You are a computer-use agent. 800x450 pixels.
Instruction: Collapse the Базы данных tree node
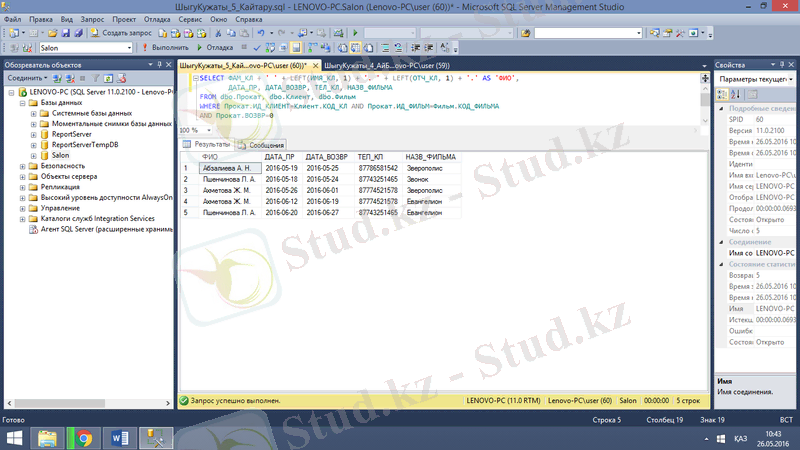[23, 102]
